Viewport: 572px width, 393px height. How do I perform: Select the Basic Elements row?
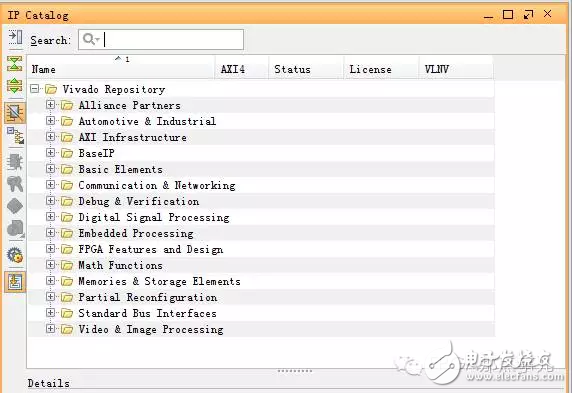[261, 169]
